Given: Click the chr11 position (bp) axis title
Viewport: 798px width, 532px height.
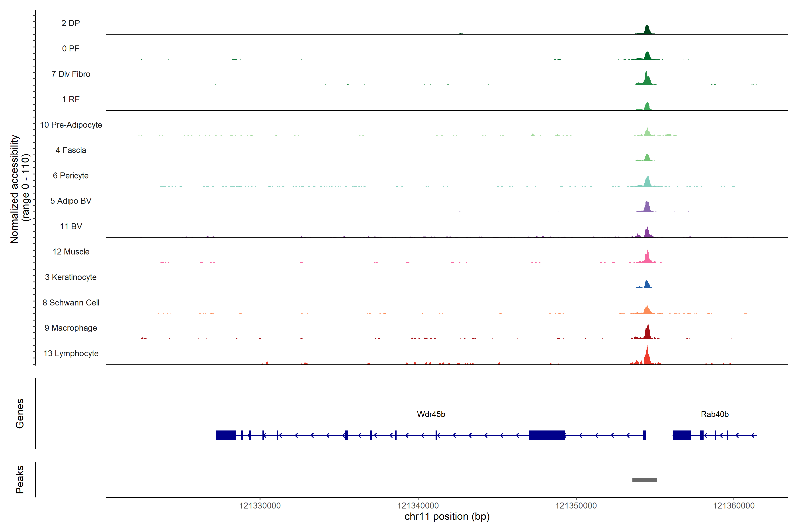Looking at the screenshot, I should [447, 516].
